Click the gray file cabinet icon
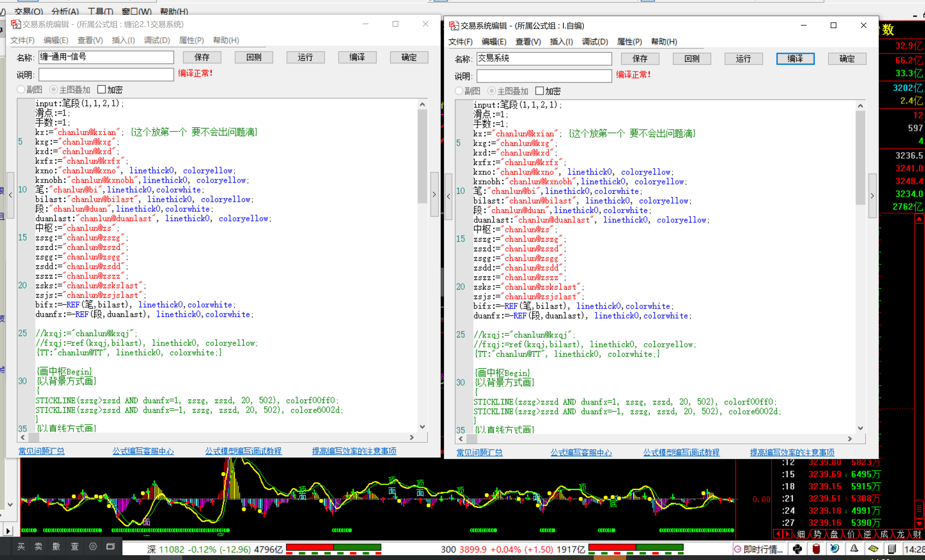925x560 pixels. [x=892, y=549]
